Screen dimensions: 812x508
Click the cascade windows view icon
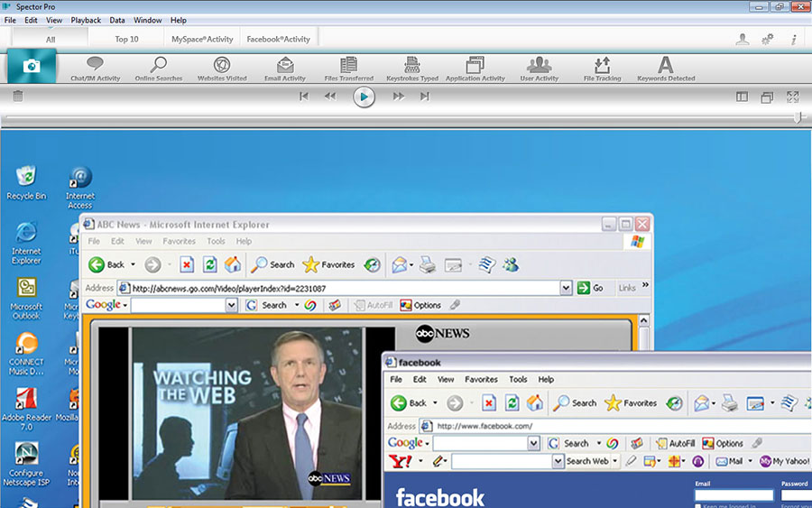click(767, 97)
